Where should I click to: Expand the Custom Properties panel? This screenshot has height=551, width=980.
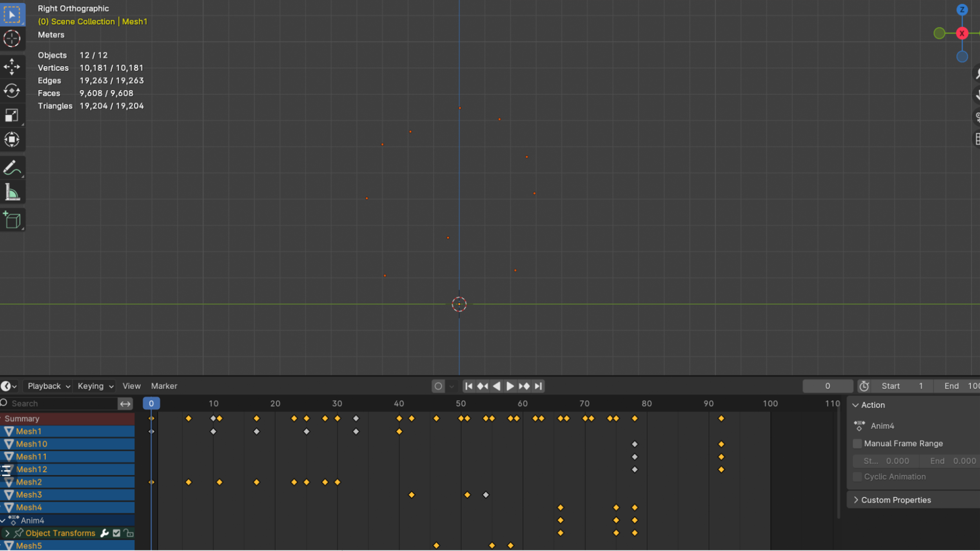tap(896, 500)
